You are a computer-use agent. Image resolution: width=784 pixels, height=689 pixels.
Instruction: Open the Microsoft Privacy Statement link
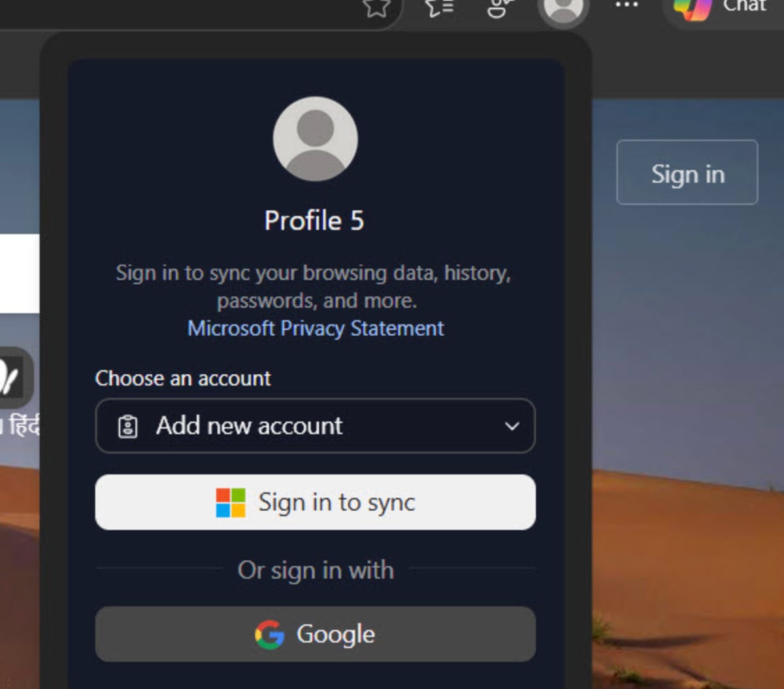pyautogui.click(x=316, y=328)
